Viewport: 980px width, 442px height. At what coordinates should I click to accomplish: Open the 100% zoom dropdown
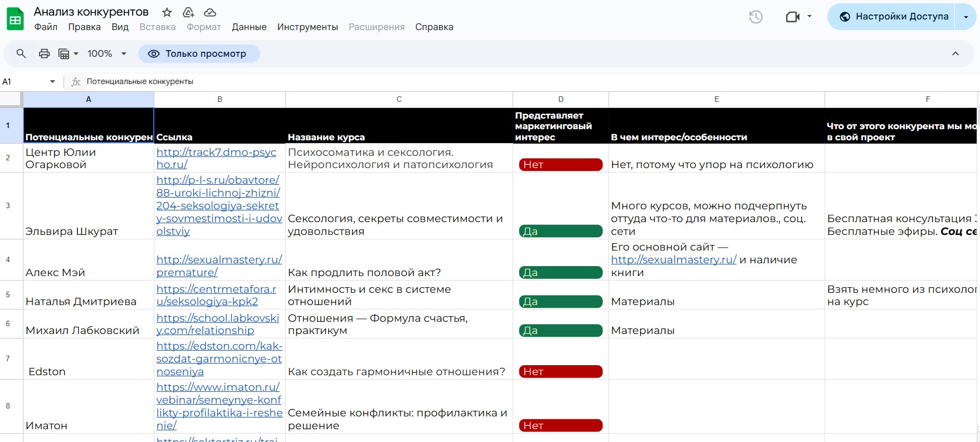pyautogui.click(x=107, y=53)
